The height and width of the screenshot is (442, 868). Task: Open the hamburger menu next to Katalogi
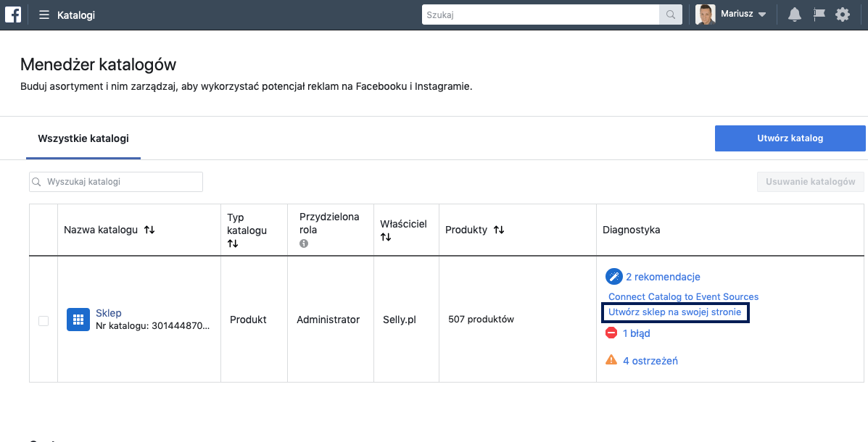click(44, 14)
